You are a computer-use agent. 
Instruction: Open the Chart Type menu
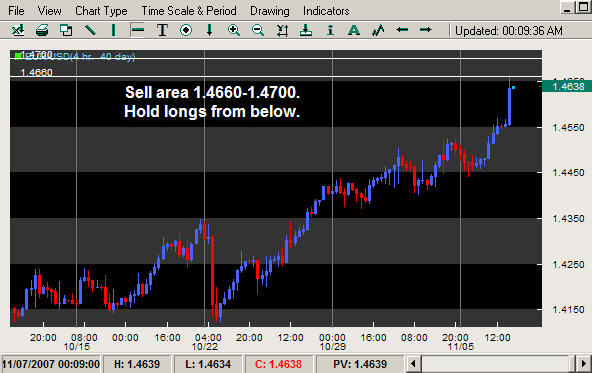point(101,11)
